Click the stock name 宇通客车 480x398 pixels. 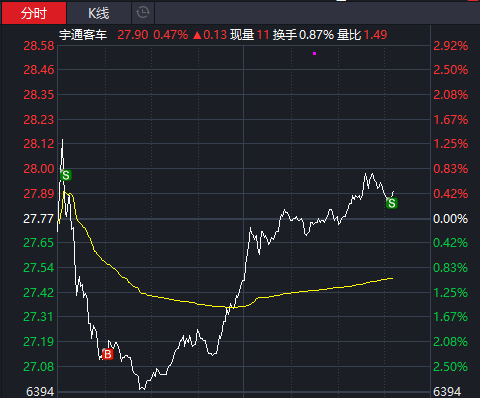83,35
